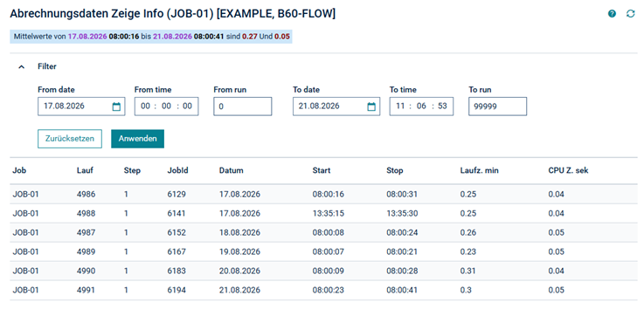Click the average value 0.27 in summary
This screenshot has height=323, width=644.
point(250,37)
